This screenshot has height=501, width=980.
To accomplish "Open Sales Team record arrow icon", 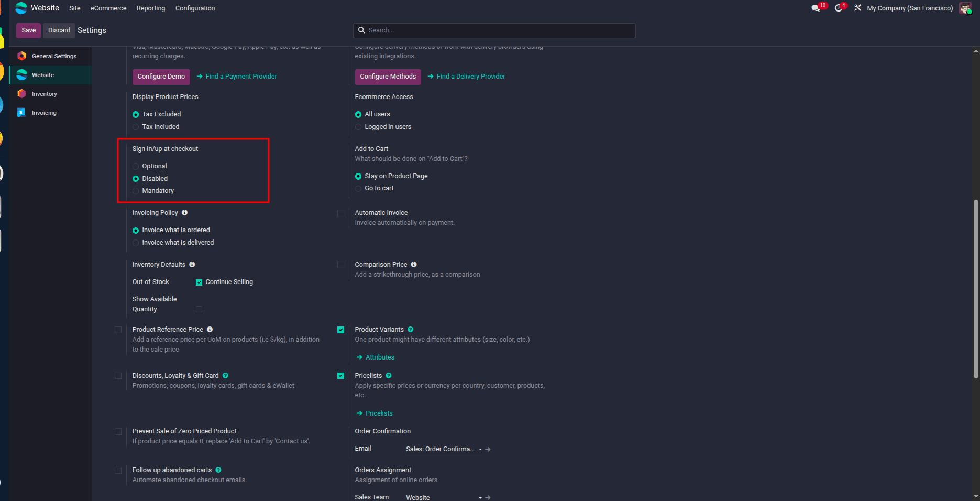I will 488,497.
